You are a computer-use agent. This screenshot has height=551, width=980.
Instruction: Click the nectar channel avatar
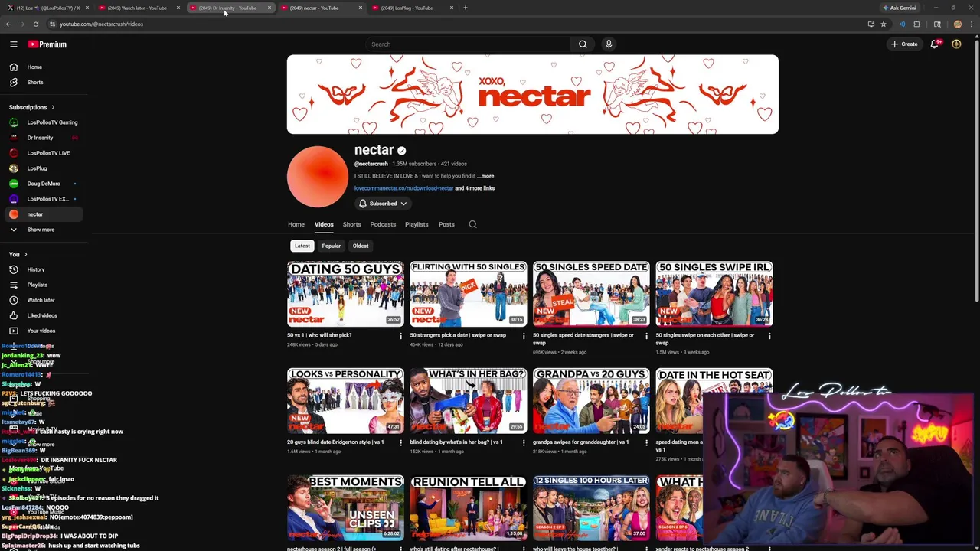[x=318, y=177]
